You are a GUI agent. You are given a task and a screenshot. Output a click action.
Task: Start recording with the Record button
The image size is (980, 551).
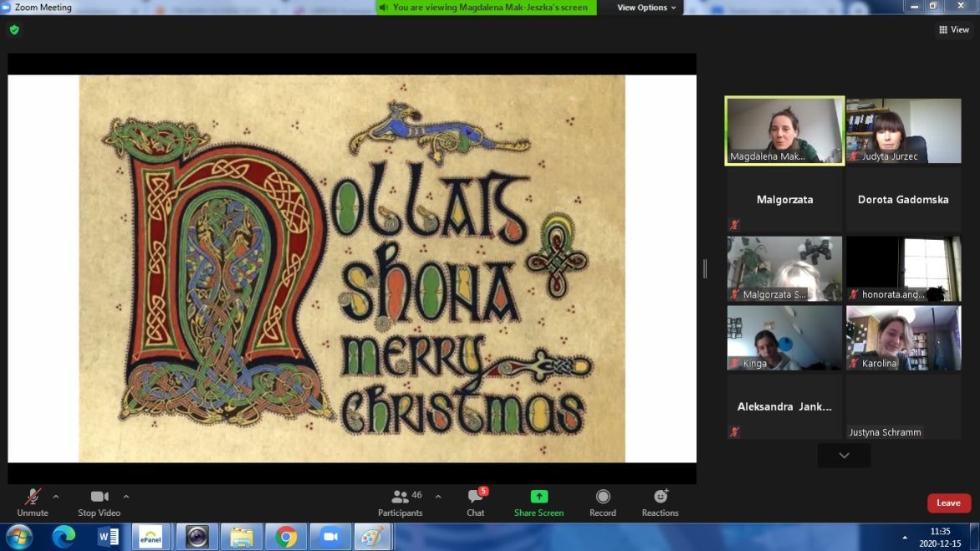pos(602,503)
